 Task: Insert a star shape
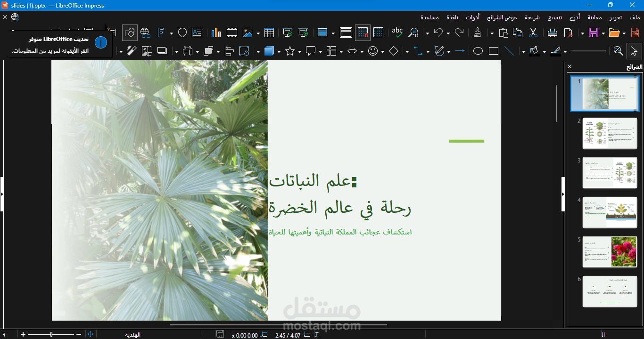290,51
